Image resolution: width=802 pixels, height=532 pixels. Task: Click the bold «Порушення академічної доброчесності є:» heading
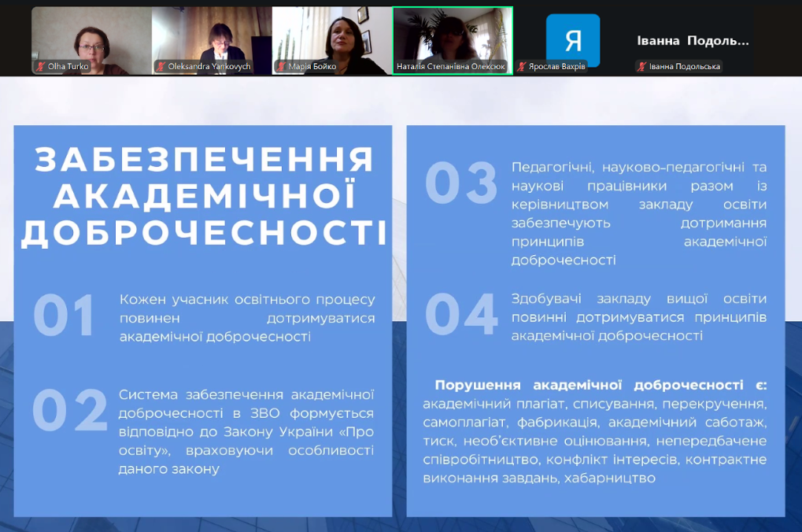pyautogui.click(x=601, y=385)
